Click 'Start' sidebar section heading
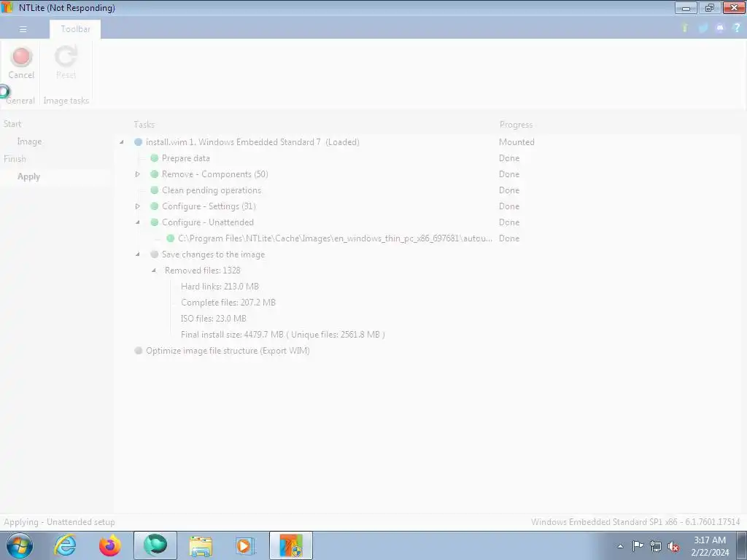747x560 pixels. [12, 124]
